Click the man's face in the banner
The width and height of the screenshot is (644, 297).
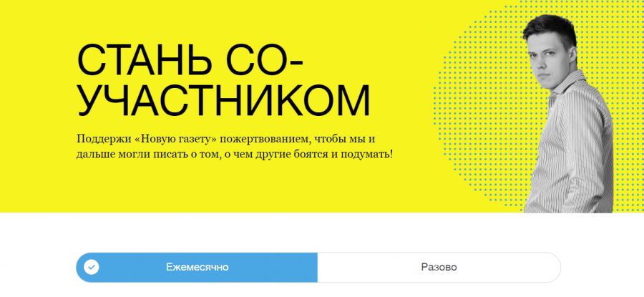click(550, 59)
